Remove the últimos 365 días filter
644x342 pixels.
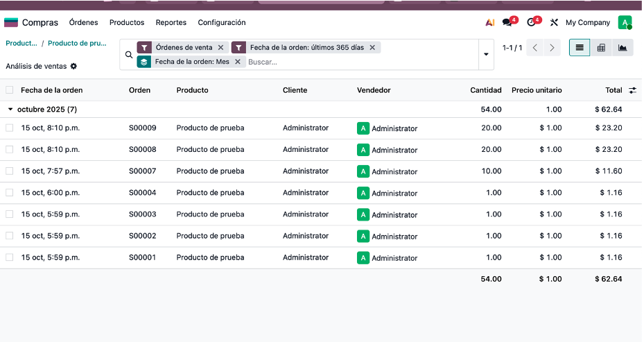[372, 48]
